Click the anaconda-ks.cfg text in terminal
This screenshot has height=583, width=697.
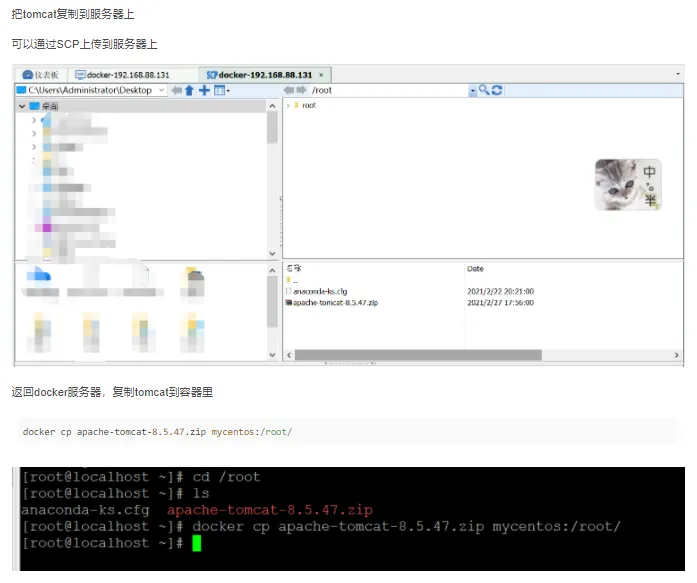pos(85,510)
